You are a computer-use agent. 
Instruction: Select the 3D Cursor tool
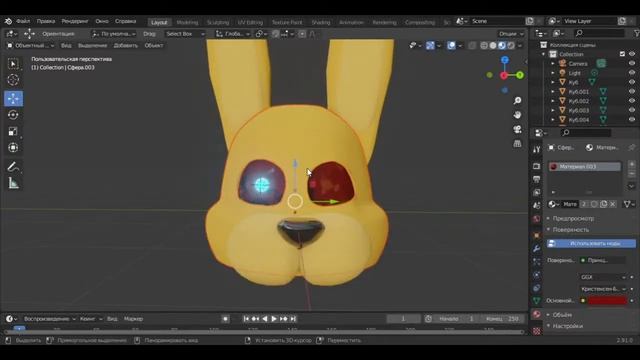pyautogui.click(x=13, y=80)
